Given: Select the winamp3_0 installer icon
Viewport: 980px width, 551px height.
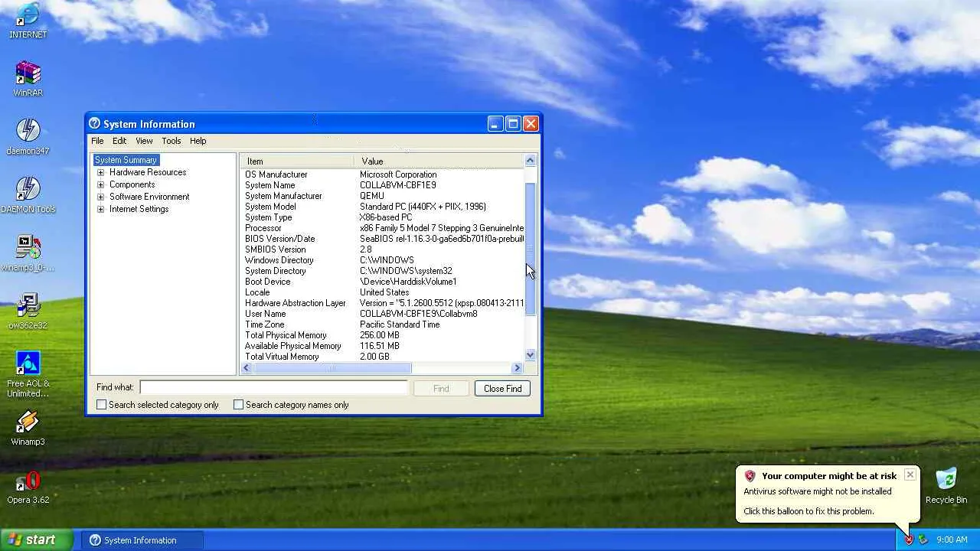Looking at the screenshot, I should (x=28, y=253).
